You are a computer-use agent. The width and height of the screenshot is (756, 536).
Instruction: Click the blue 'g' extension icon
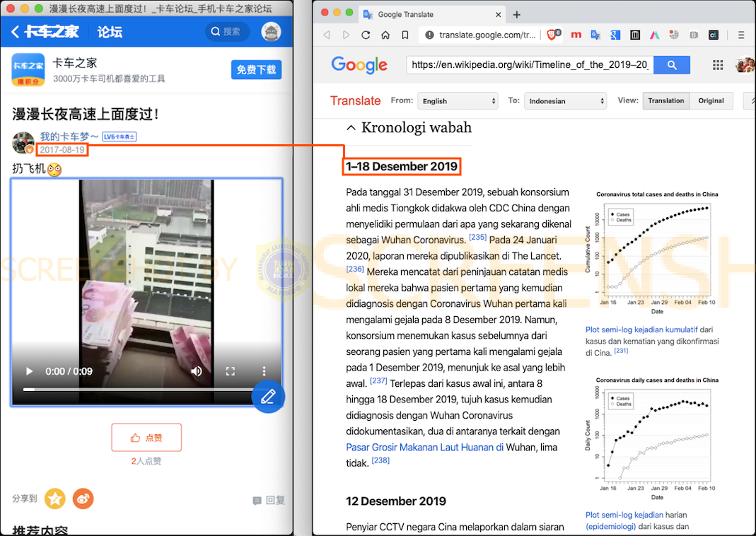(615, 35)
